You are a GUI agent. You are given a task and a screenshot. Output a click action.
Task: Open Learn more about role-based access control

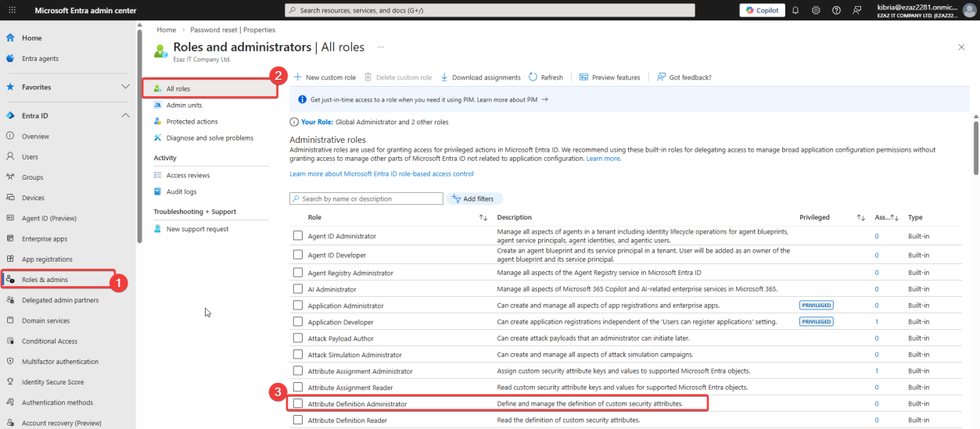click(x=382, y=173)
